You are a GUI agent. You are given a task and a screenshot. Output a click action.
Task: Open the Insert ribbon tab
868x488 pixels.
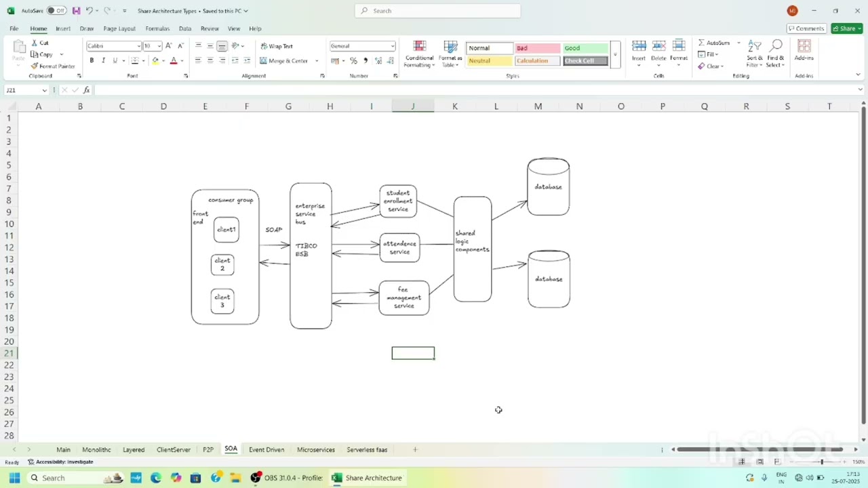point(63,28)
